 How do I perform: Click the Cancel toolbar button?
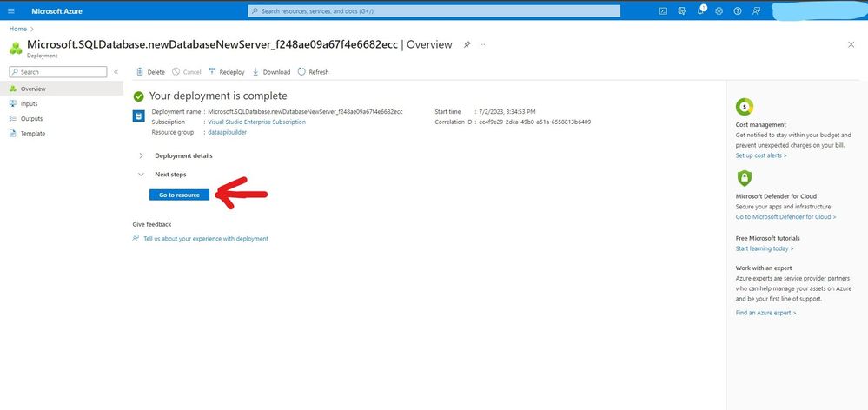tap(187, 72)
